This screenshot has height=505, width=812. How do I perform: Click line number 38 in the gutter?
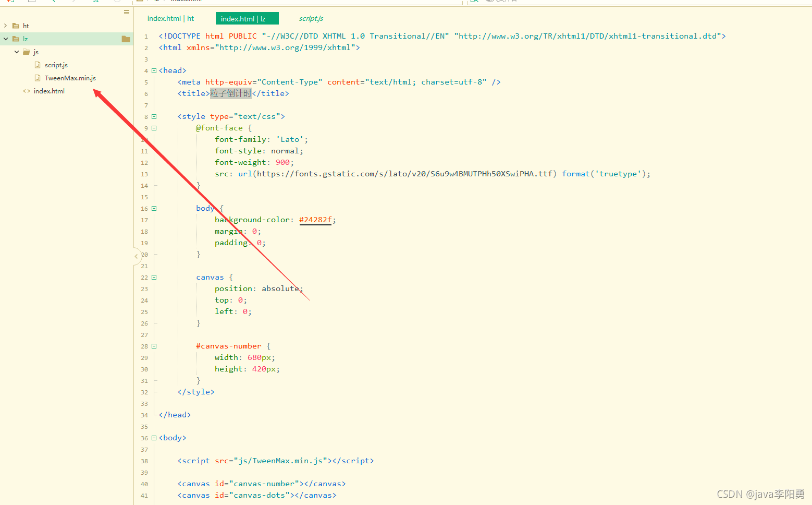tap(144, 461)
